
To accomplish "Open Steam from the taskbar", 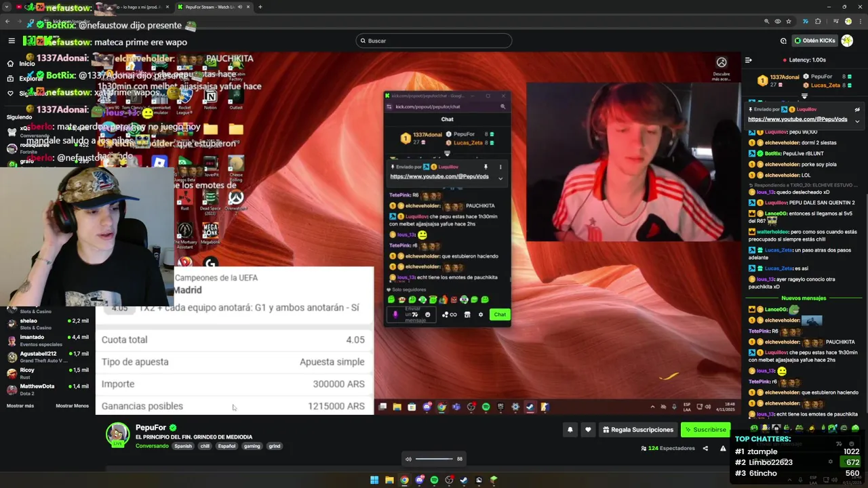I will (x=464, y=480).
